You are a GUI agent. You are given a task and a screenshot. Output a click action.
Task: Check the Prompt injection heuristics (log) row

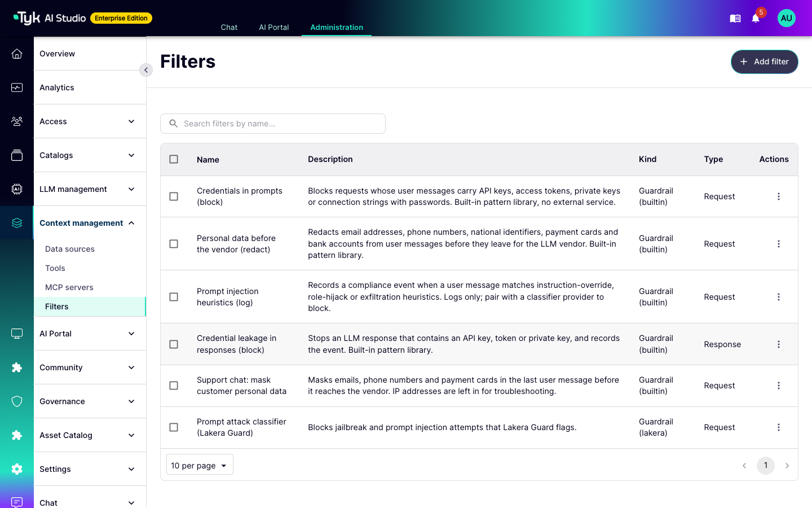174,297
